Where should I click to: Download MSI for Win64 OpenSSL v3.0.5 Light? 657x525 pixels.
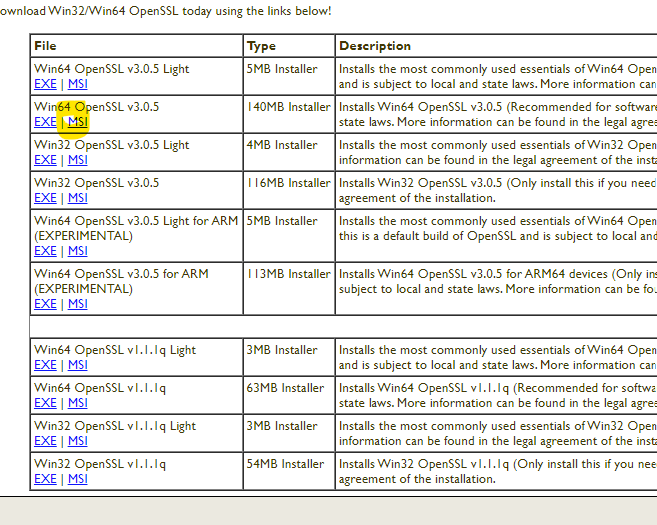pos(78,84)
